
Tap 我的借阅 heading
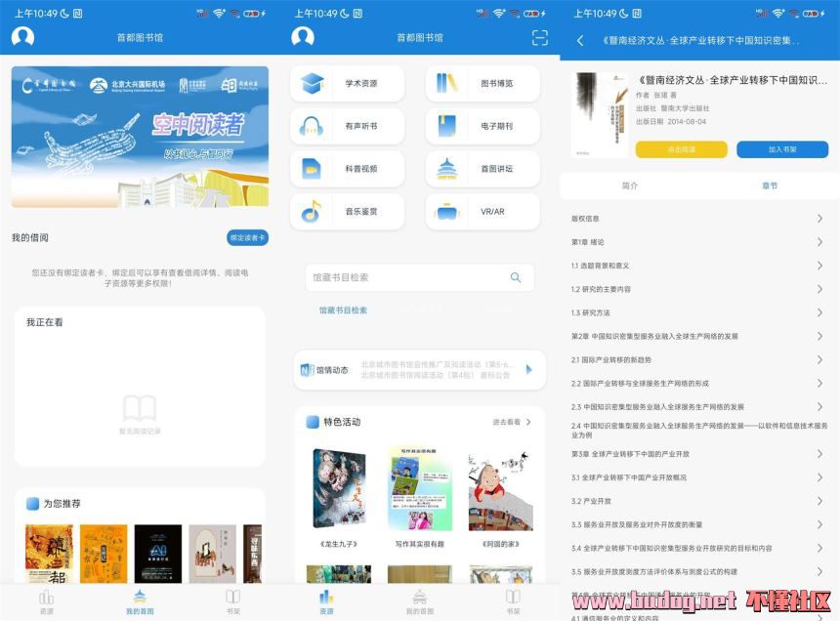click(30, 237)
